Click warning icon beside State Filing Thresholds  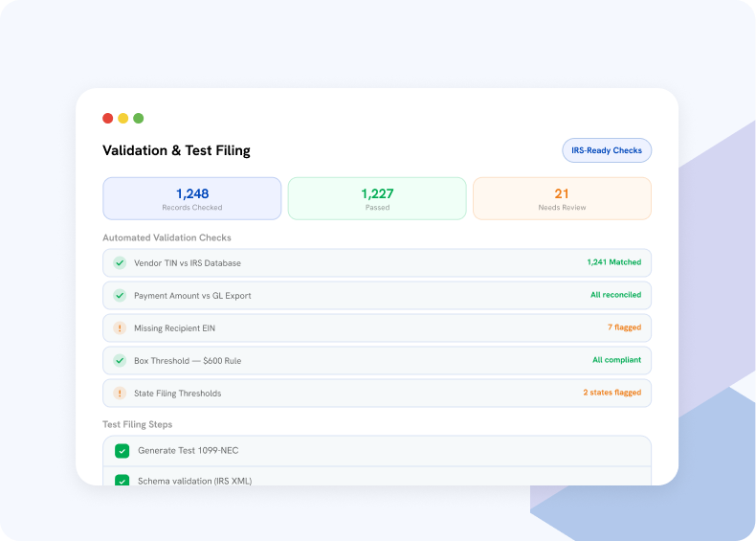coord(120,394)
